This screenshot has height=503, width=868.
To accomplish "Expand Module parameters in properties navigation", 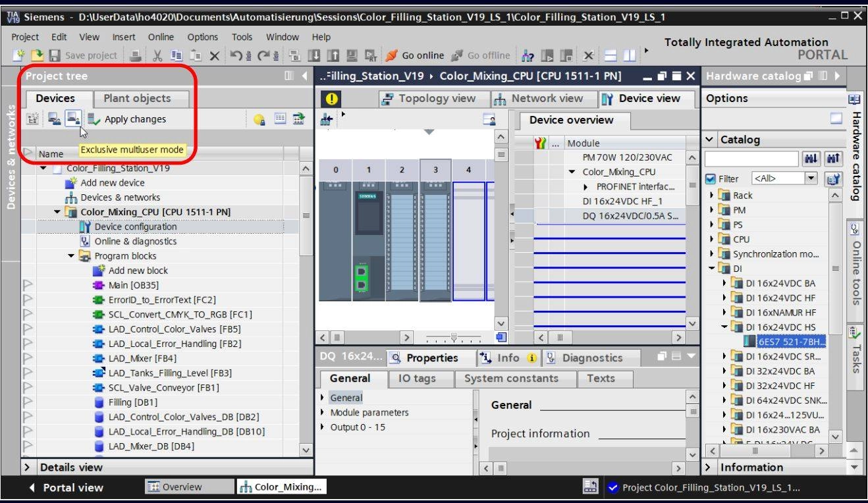I will (322, 413).
